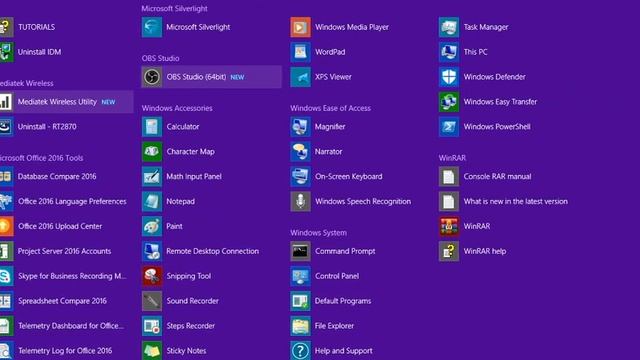This screenshot has height=360, width=640.
Task: Open Telemetry Dashboard for Office entry
Action: point(62,326)
